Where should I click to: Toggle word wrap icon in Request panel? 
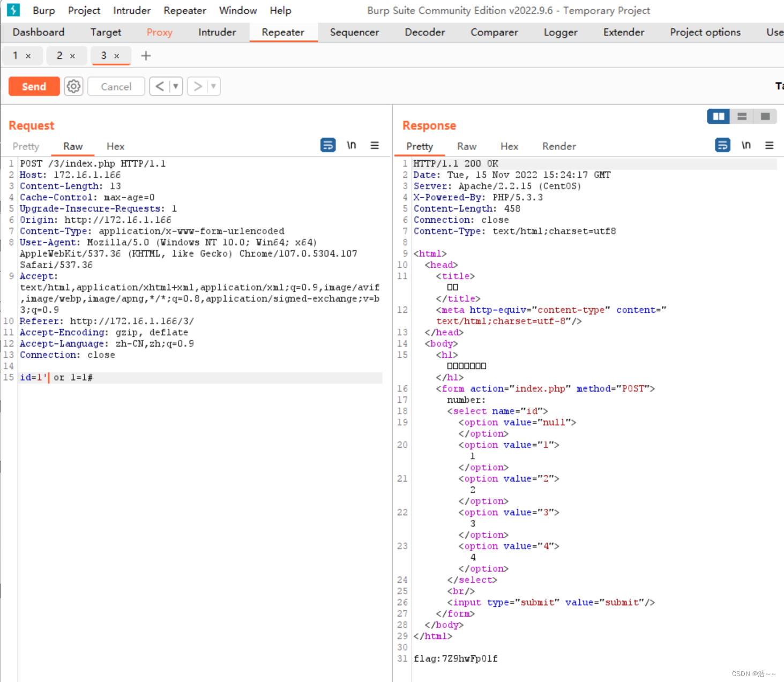tap(328, 145)
